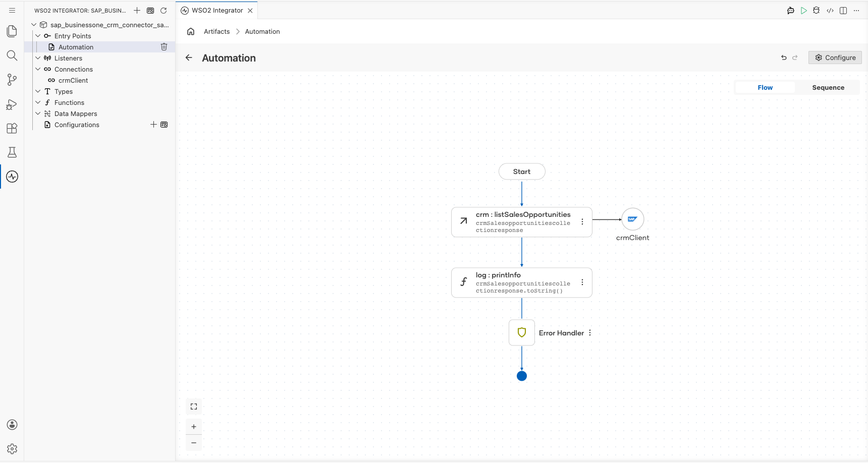Open the Explorer view in activity bar
This screenshot has height=463, width=868.
coord(12,31)
